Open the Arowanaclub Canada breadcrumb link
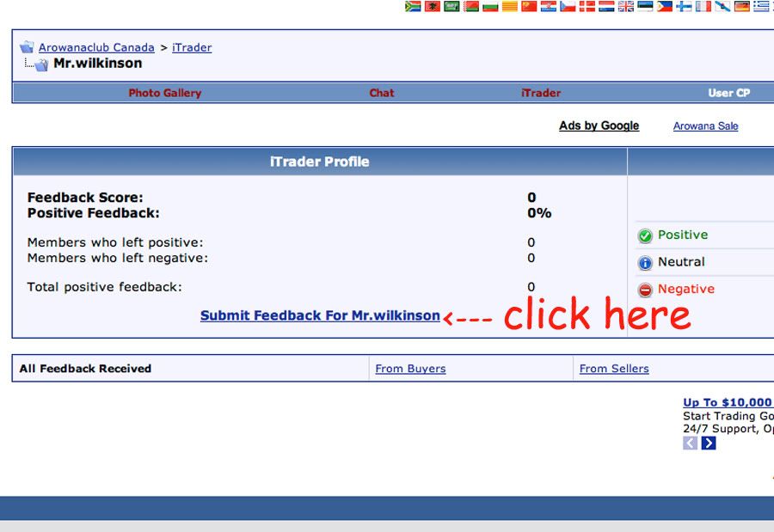774x532 pixels. [x=96, y=47]
